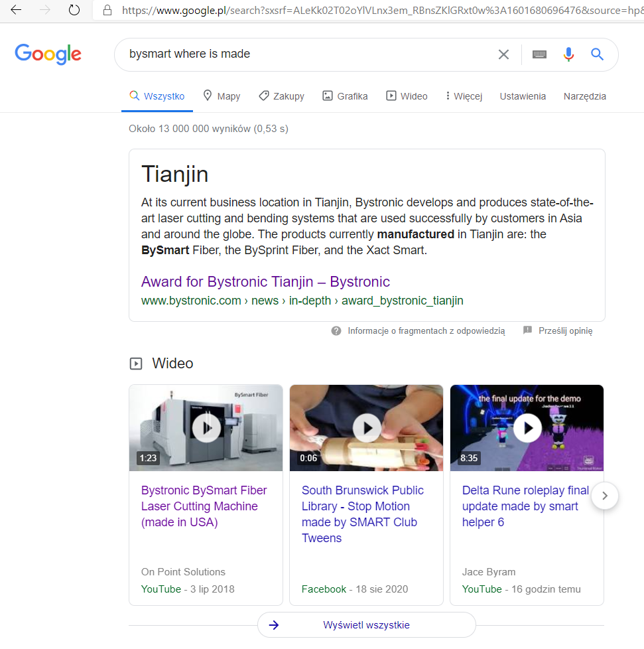Open the Zakupy tab
This screenshot has width=644, height=649.
(281, 96)
